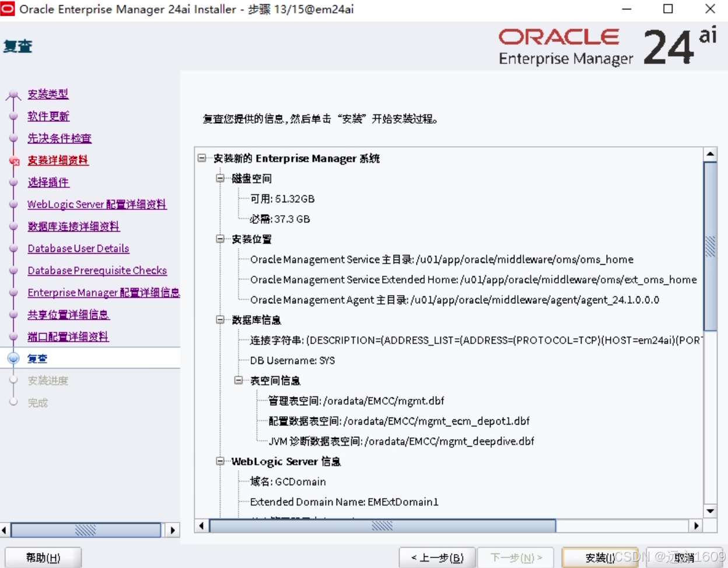Open the Database Prerequisite Checks step

click(x=97, y=270)
